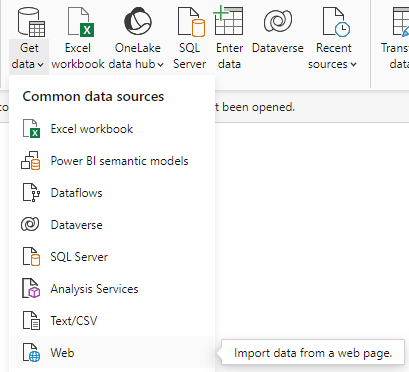
Task: Select the Enter data ribbon icon
Action: coord(228,21)
